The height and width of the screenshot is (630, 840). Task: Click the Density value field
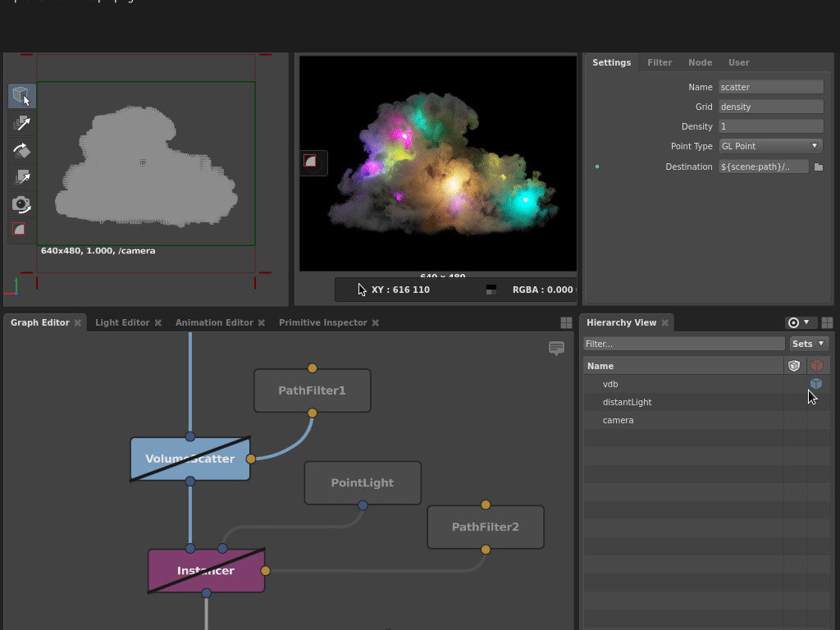click(771, 126)
